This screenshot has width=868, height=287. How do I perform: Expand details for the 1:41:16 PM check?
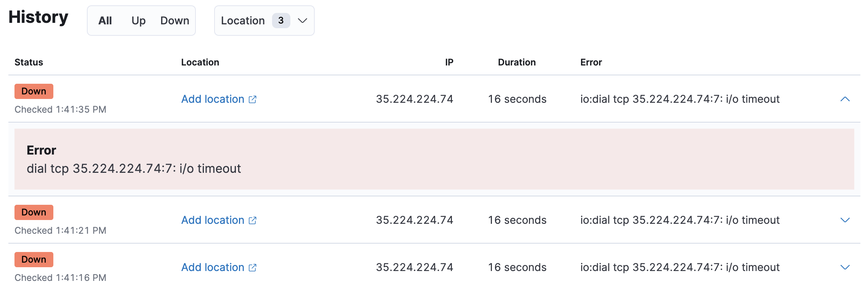845,267
